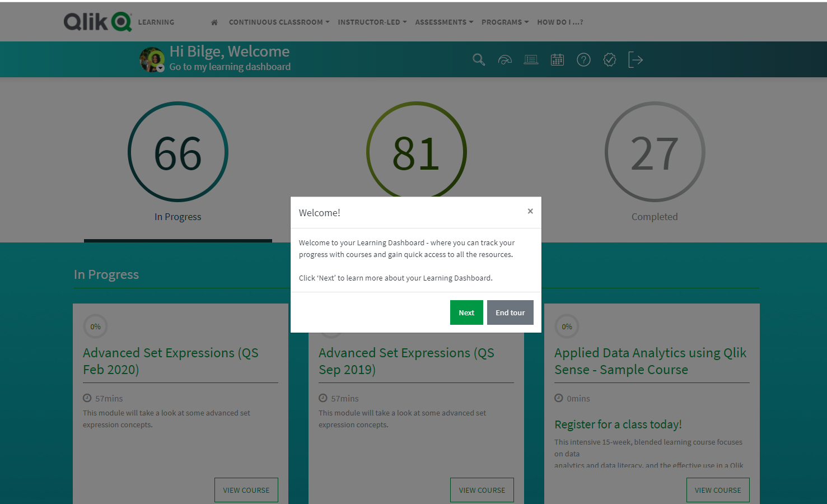This screenshot has width=827, height=504.
Task: Select the dashboard gauge icon
Action: (505, 59)
